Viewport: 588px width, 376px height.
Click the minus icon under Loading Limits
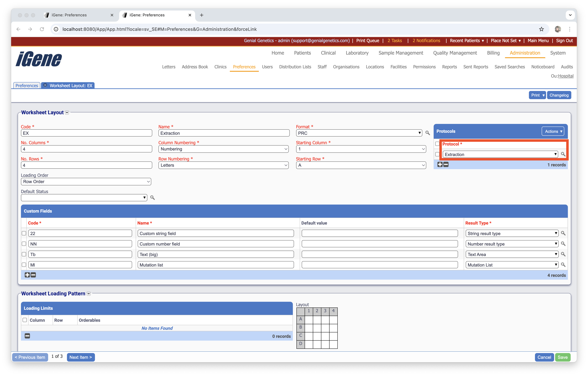click(27, 336)
